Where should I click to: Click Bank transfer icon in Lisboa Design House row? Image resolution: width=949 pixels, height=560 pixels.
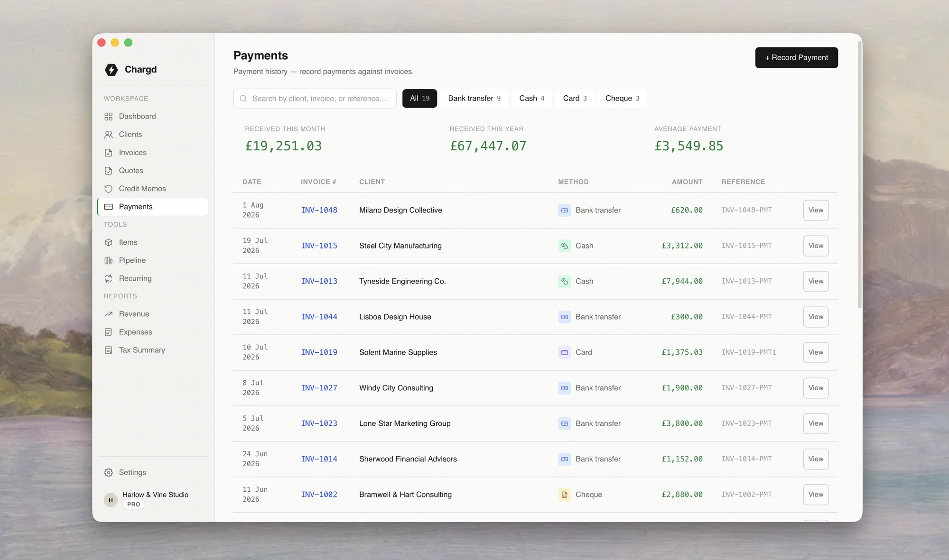(x=565, y=317)
